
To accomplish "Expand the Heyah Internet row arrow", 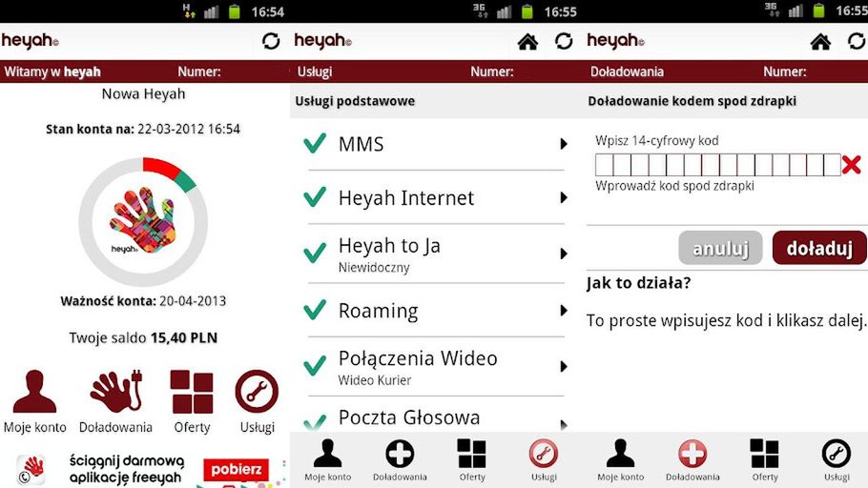I will click(564, 197).
